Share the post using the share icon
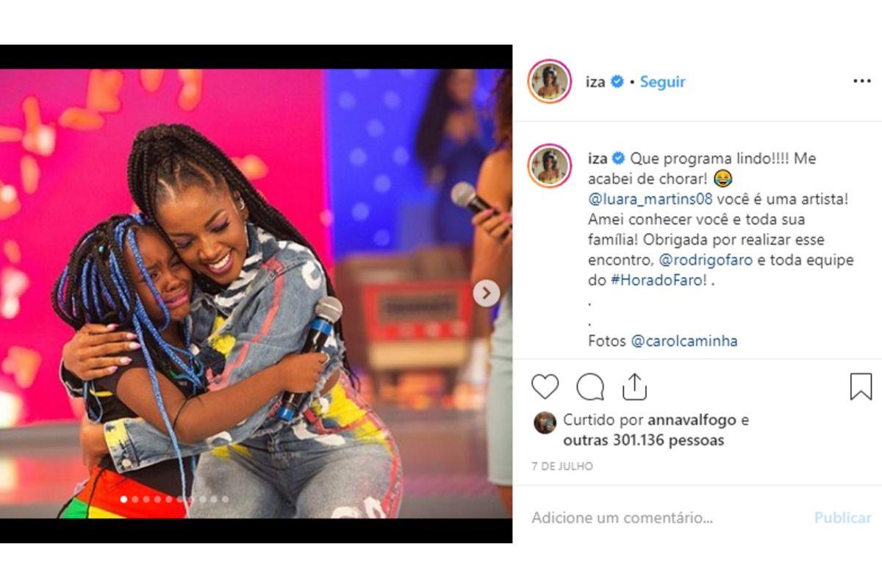Viewport: 882px width, 588px height. point(634,386)
